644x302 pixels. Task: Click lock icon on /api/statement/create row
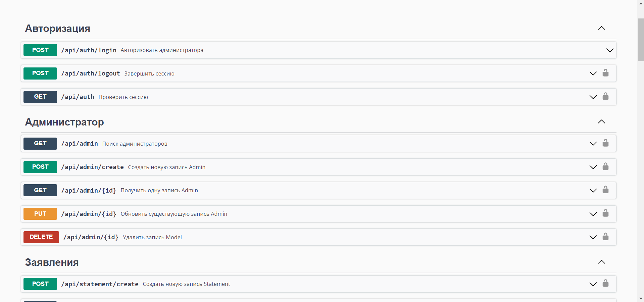pos(605,284)
